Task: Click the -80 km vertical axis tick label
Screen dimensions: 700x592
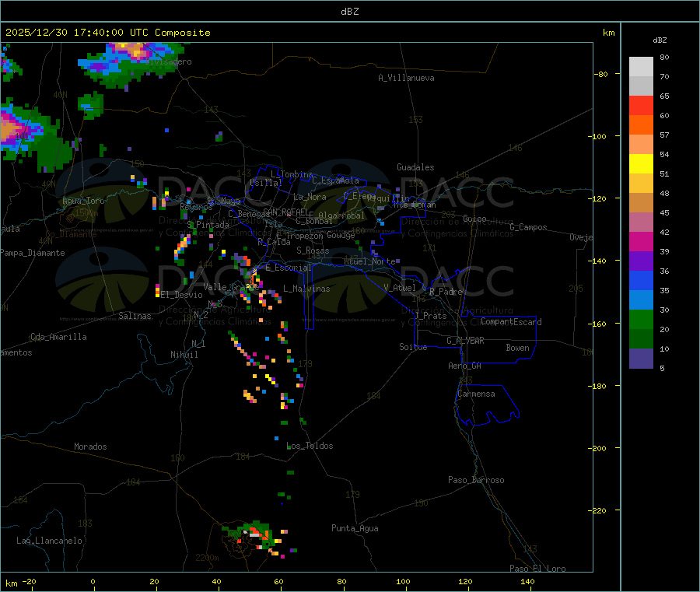Action: [601, 74]
